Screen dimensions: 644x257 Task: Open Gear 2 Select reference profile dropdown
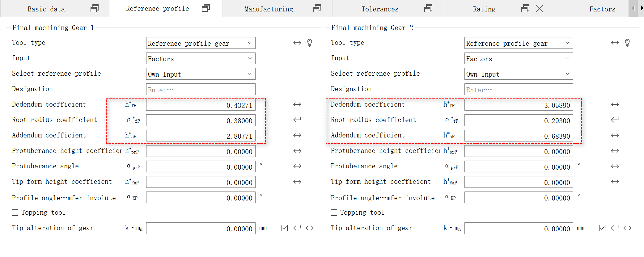[x=519, y=74]
